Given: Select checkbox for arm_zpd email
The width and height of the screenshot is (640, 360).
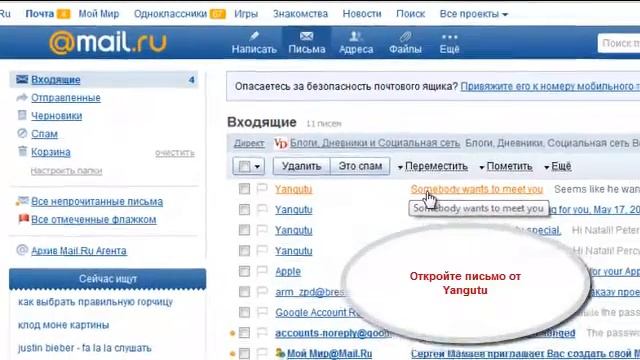Looking at the screenshot, I should point(244,291).
